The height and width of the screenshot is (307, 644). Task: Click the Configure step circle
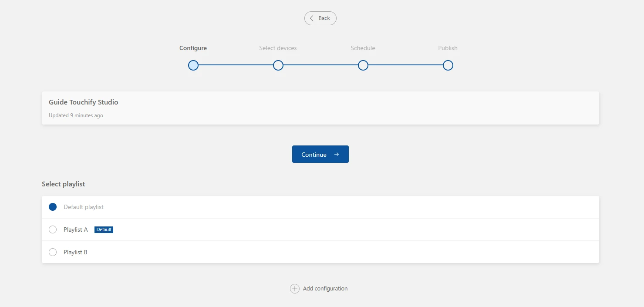click(193, 65)
